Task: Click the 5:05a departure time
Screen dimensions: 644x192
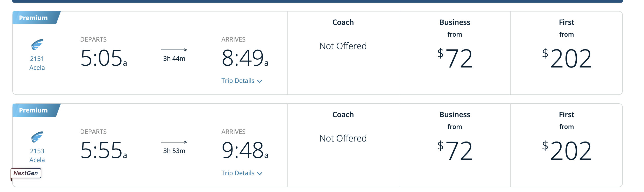Action: [104, 58]
